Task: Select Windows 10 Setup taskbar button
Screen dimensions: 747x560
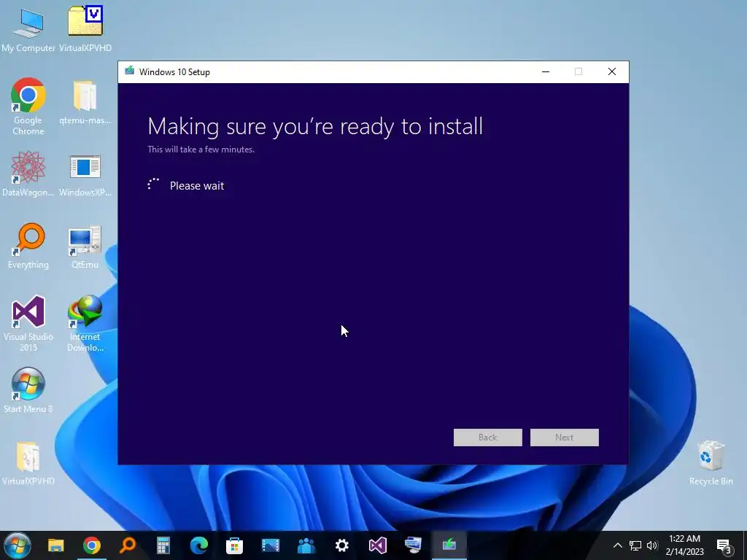Action: [449, 545]
